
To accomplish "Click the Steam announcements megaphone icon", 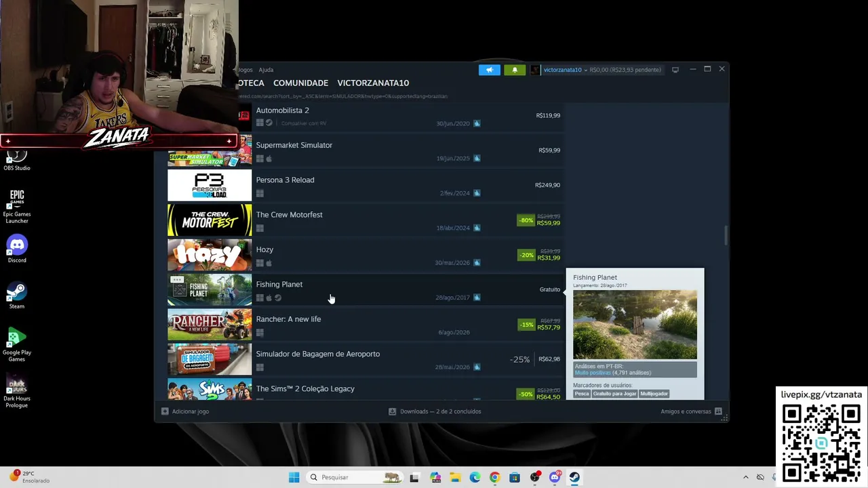I will point(489,70).
